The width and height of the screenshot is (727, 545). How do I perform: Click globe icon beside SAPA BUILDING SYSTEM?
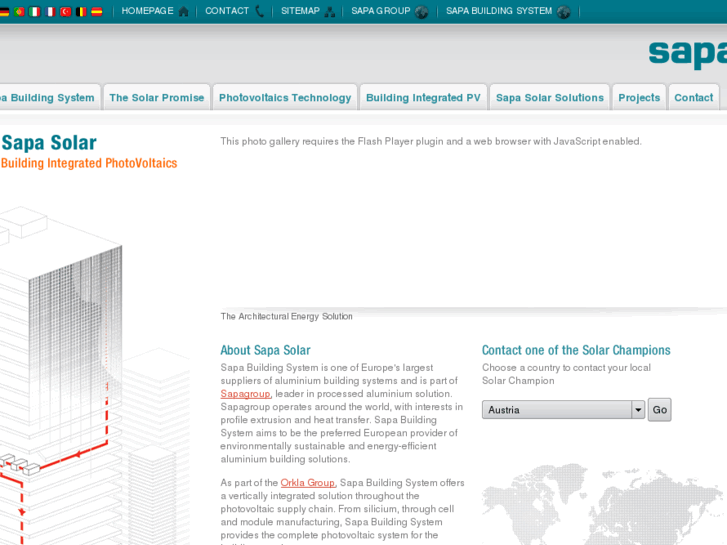[564, 12]
